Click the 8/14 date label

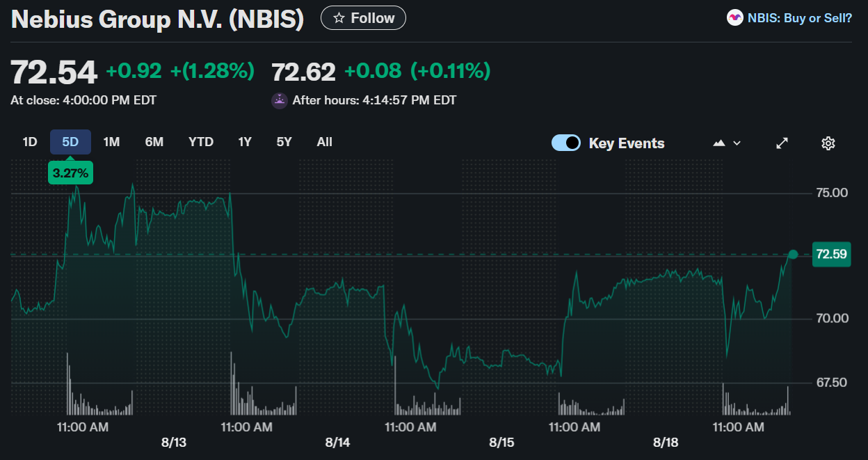(x=338, y=442)
